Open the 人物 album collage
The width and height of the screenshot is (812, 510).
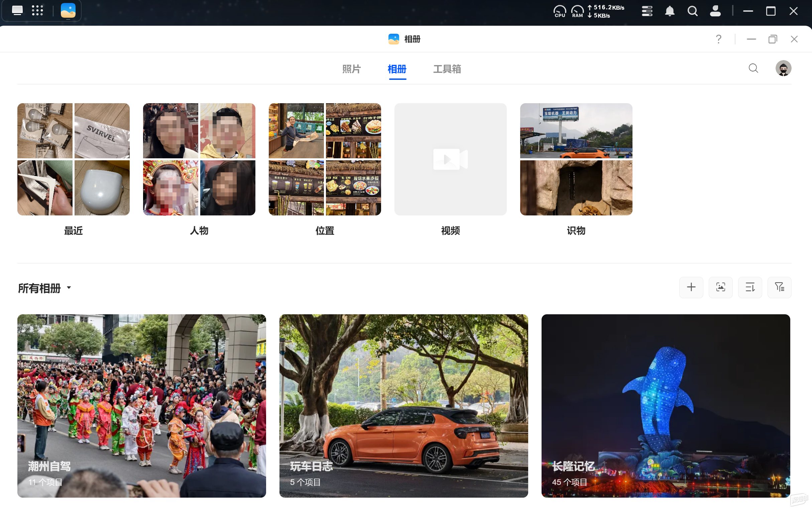199,159
